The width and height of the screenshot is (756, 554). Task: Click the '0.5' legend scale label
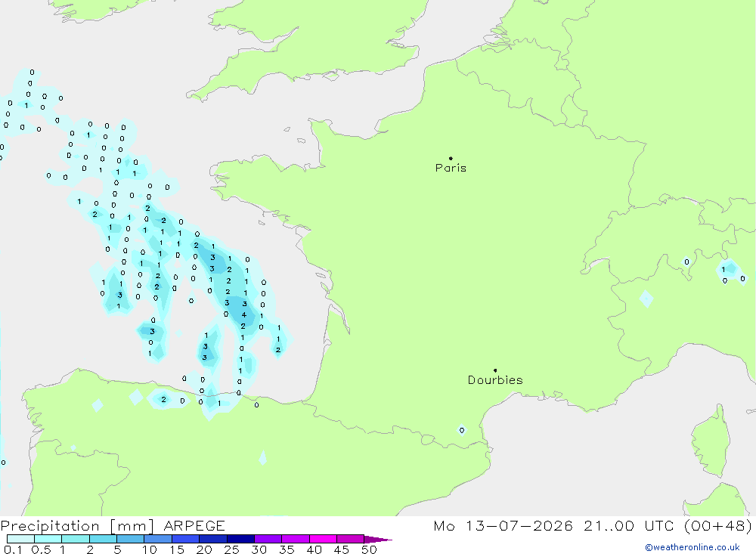point(41,549)
